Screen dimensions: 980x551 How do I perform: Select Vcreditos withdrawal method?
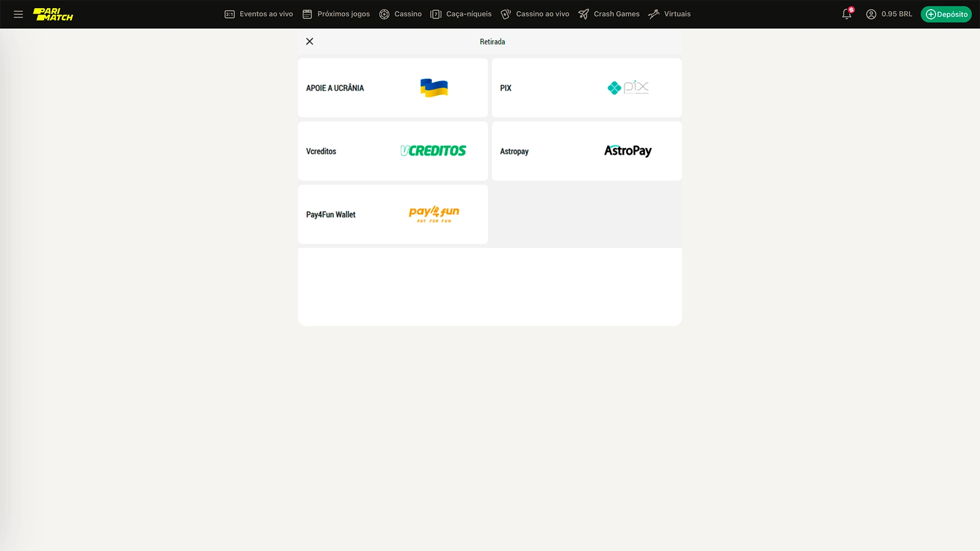[x=393, y=151]
